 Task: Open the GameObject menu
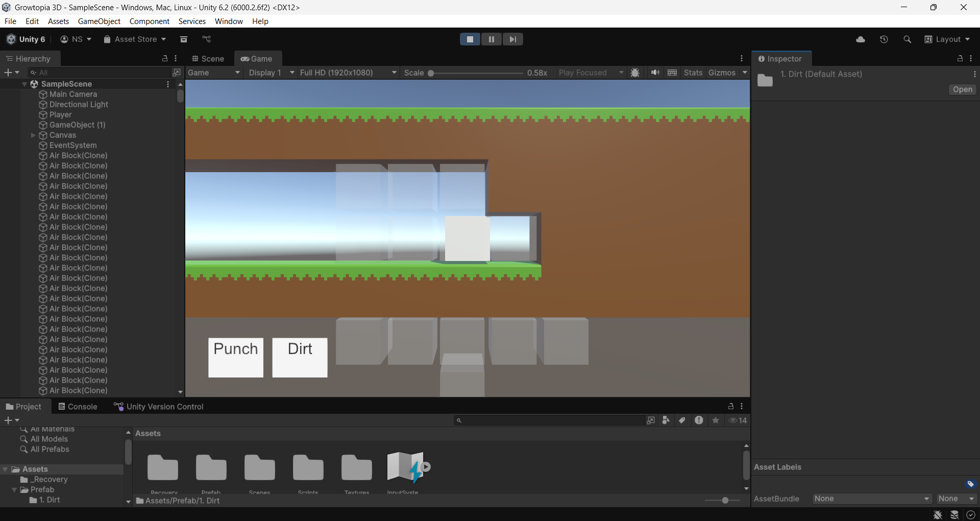point(99,21)
